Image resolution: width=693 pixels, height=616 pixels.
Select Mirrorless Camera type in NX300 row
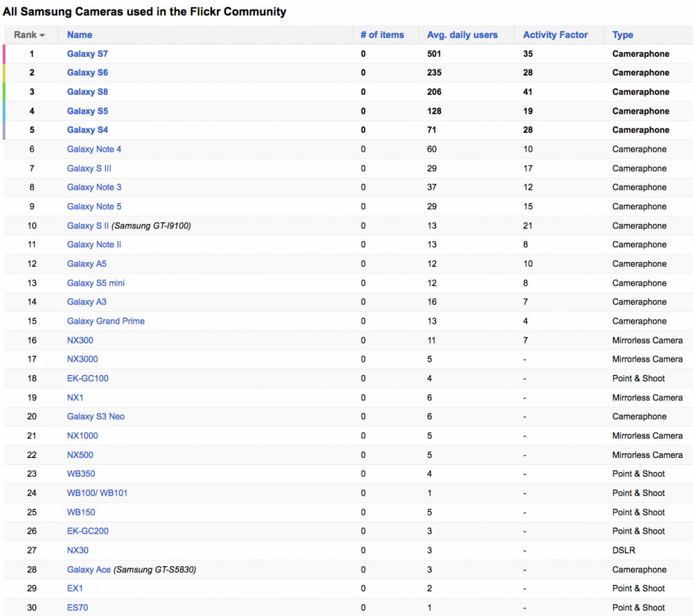click(647, 340)
